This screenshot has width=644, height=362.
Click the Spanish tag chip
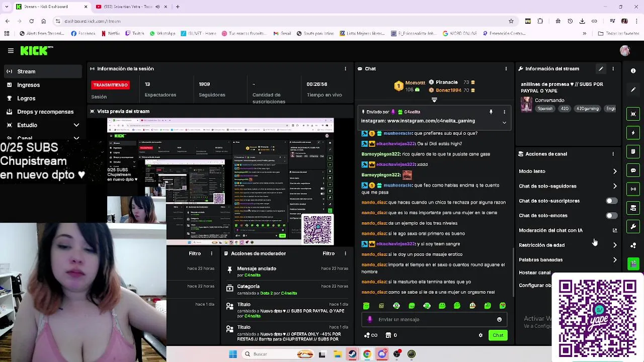(545, 109)
